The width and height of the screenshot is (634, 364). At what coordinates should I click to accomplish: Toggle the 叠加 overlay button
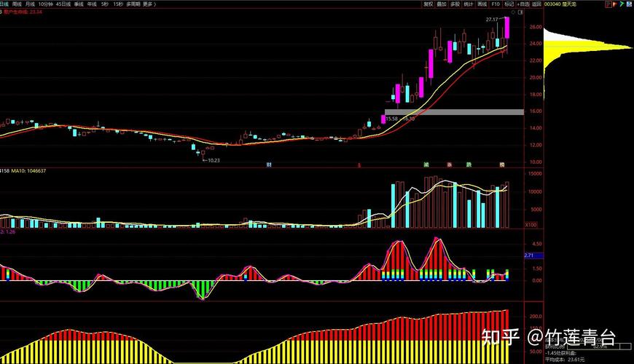click(x=442, y=4)
